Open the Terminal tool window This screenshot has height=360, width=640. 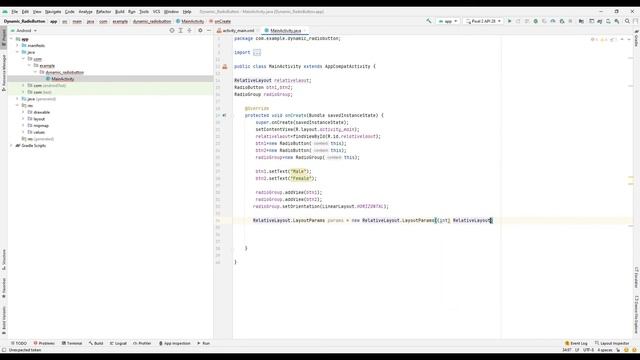click(72, 343)
